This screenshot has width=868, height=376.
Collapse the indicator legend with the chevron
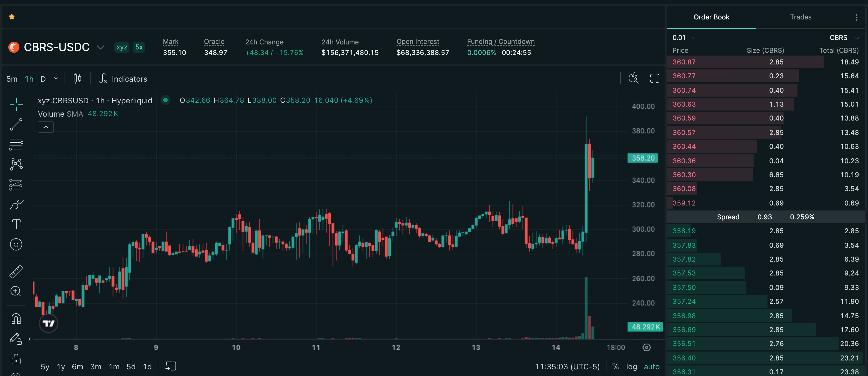(x=46, y=127)
